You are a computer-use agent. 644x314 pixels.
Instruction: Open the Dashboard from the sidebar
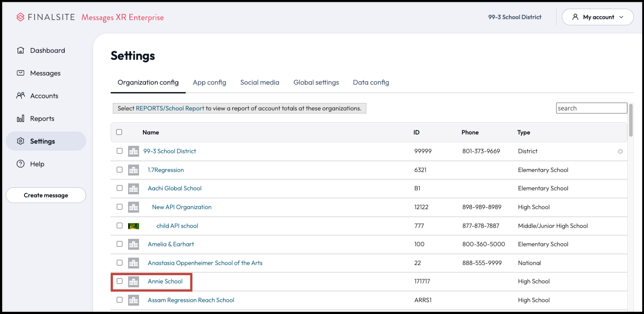(x=20, y=50)
